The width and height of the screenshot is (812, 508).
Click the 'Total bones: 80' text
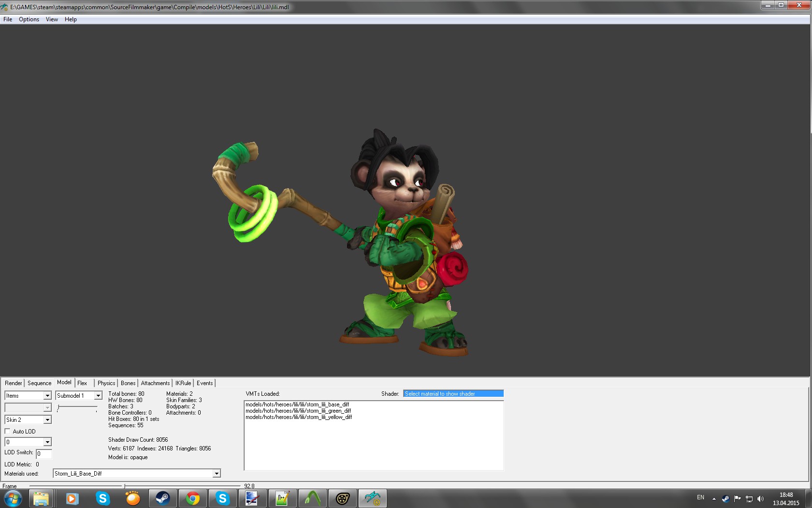pos(126,394)
